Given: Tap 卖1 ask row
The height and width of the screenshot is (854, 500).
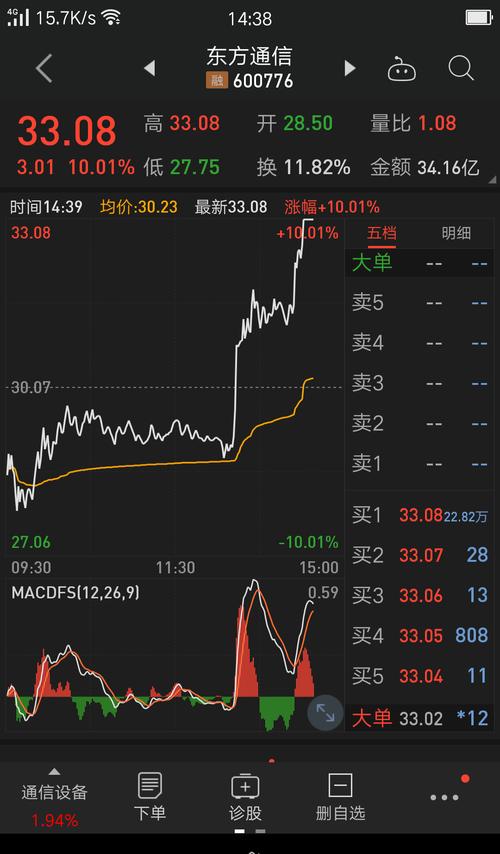Looking at the screenshot, I should coord(420,464).
